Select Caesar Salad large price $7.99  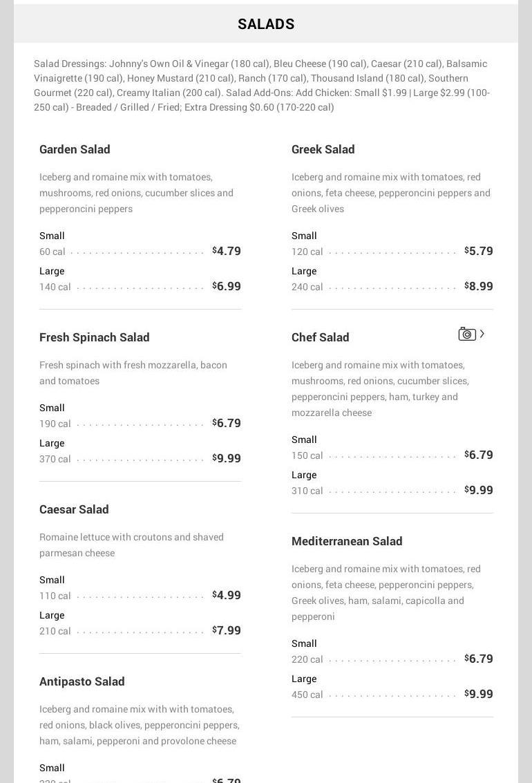click(x=227, y=630)
